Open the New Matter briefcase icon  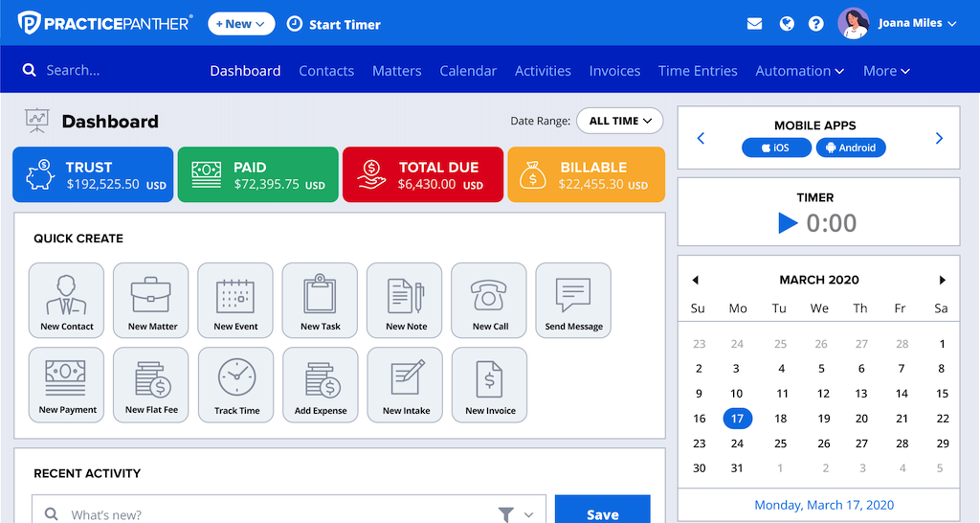point(151,300)
